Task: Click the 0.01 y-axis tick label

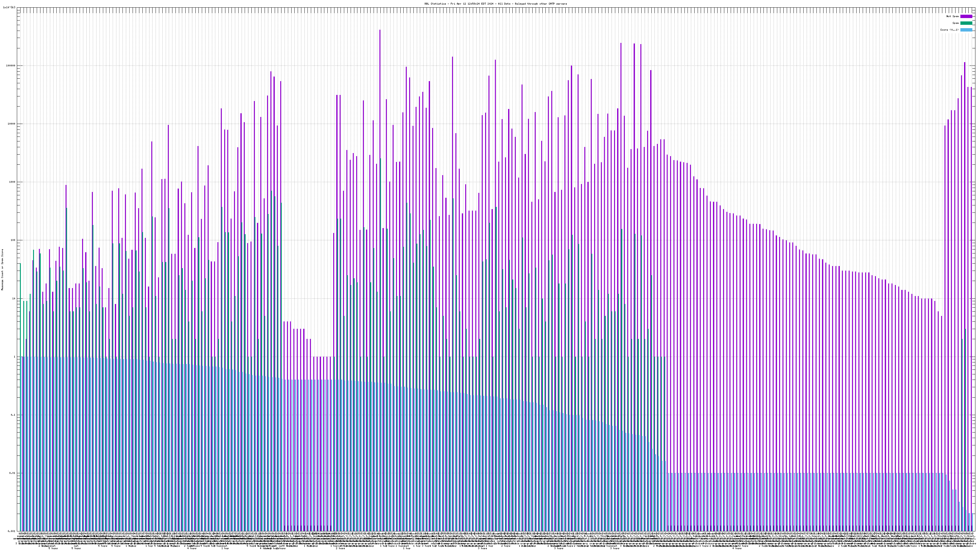Action: (12, 473)
